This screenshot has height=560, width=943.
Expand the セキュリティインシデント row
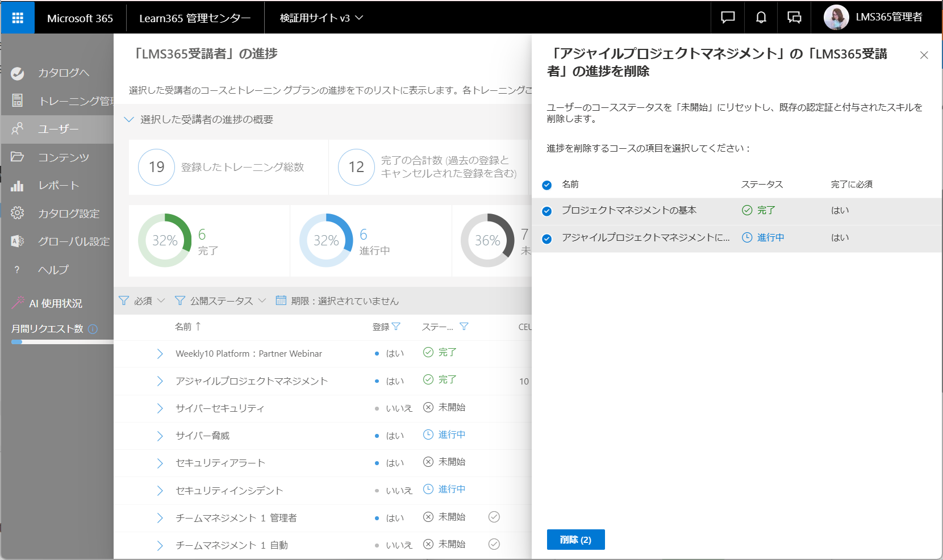pyautogui.click(x=160, y=491)
